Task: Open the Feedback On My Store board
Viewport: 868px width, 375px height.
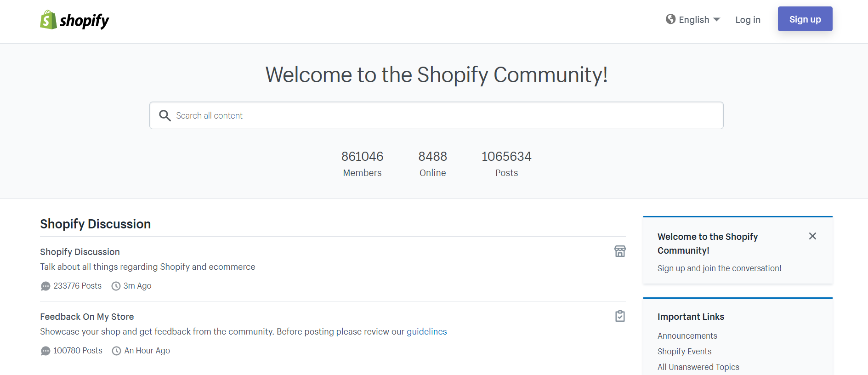Action: point(87,317)
